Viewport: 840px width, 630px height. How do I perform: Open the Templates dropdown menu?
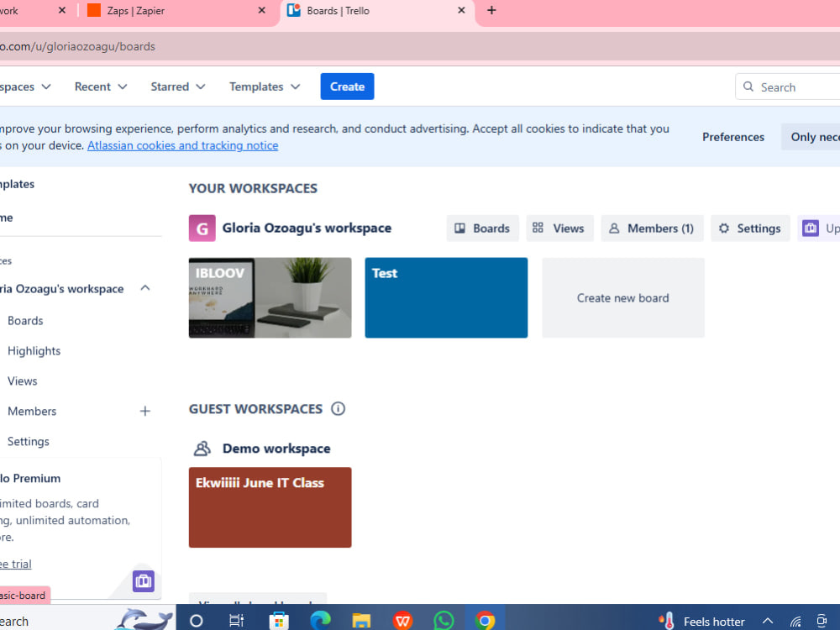pyautogui.click(x=265, y=87)
